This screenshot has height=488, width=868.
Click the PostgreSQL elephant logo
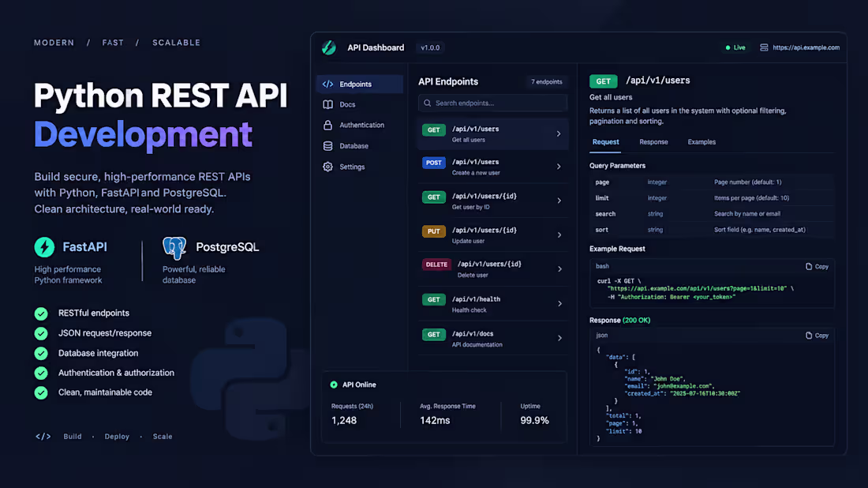point(174,248)
